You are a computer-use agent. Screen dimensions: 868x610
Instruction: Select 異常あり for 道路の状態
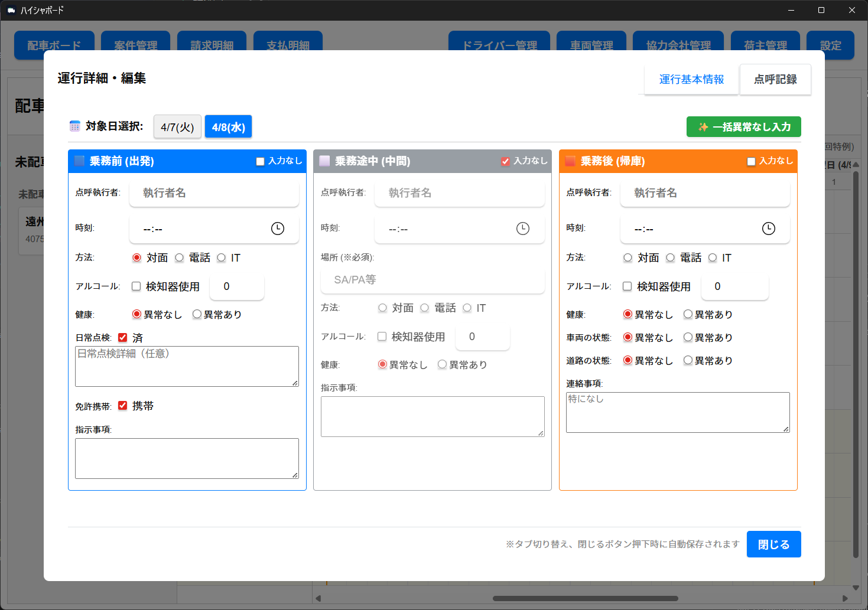pyautogui.click(x=688, y=360)
